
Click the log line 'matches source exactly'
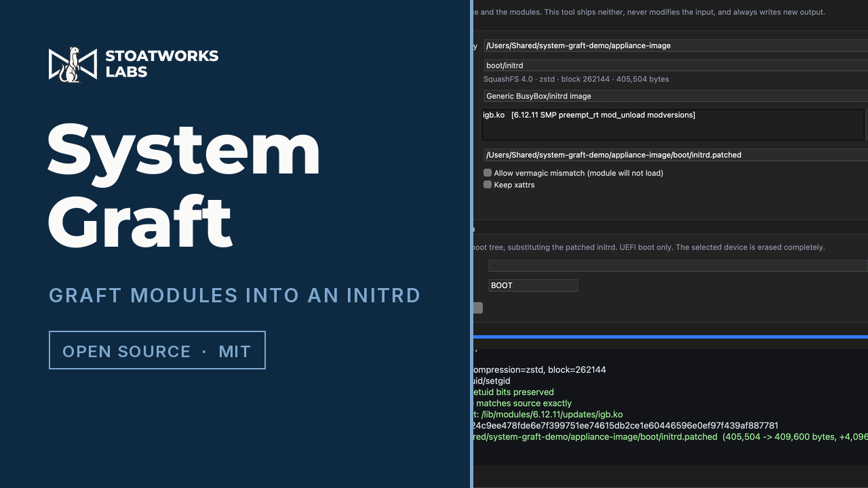tap(522, 403)
